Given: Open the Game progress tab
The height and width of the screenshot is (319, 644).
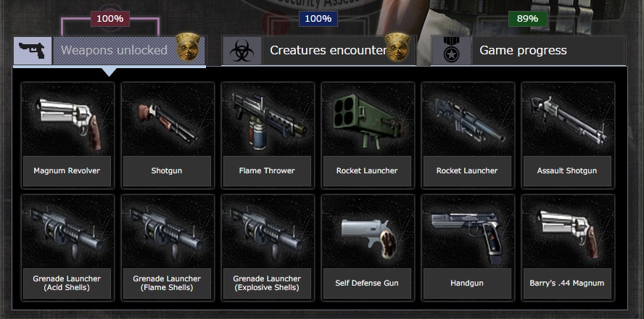Looking at the screenshot, I should click(x=528, y=51).
